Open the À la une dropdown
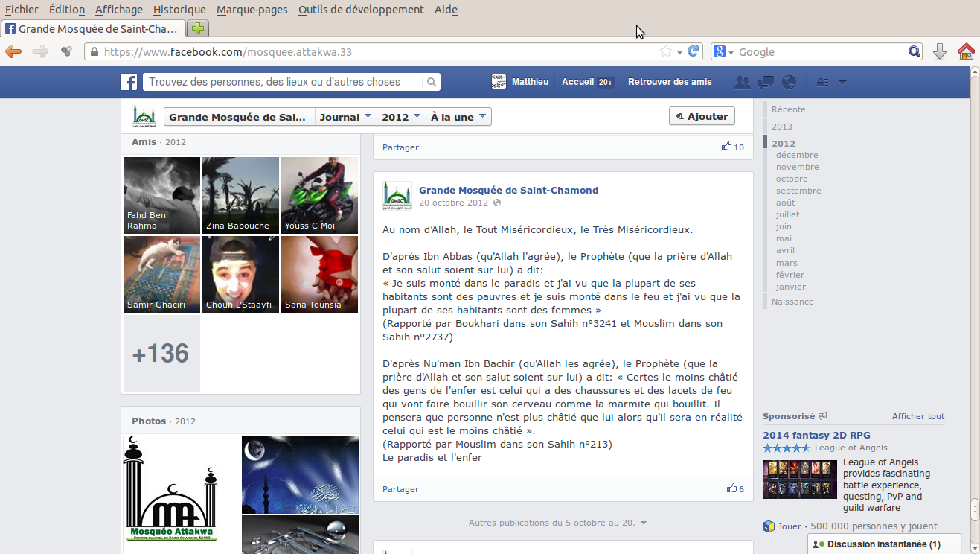This screenshot has width=980, height=554. (458, 117)
